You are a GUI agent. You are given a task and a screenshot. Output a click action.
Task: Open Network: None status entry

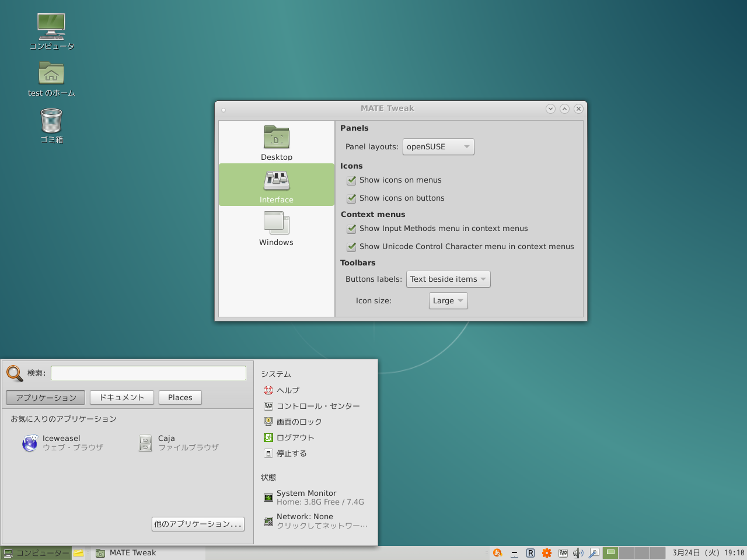click(315, 521)
